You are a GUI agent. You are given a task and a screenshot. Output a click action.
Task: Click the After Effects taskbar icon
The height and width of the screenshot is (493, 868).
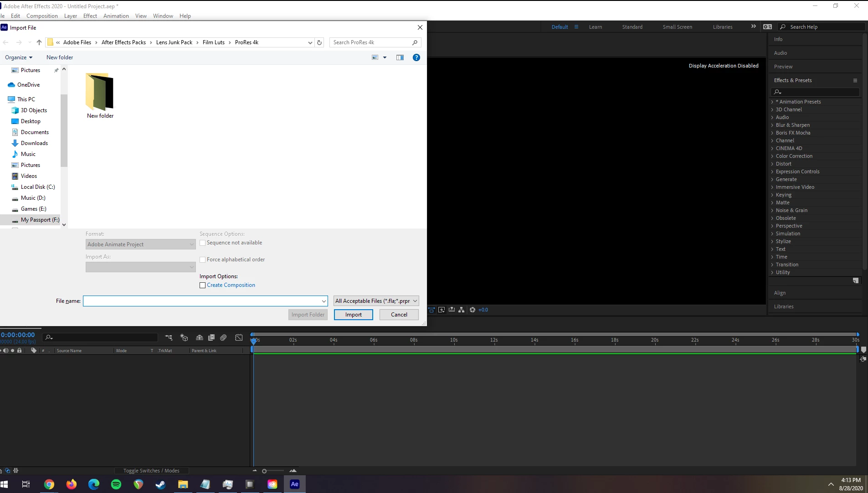pos(295,484)
